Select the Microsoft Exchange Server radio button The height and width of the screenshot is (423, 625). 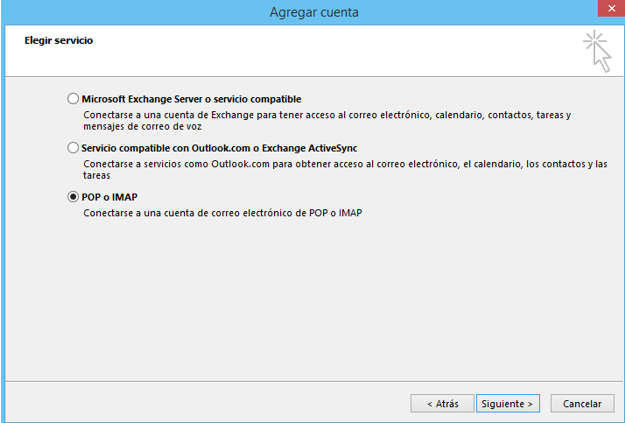coord(72,99)
